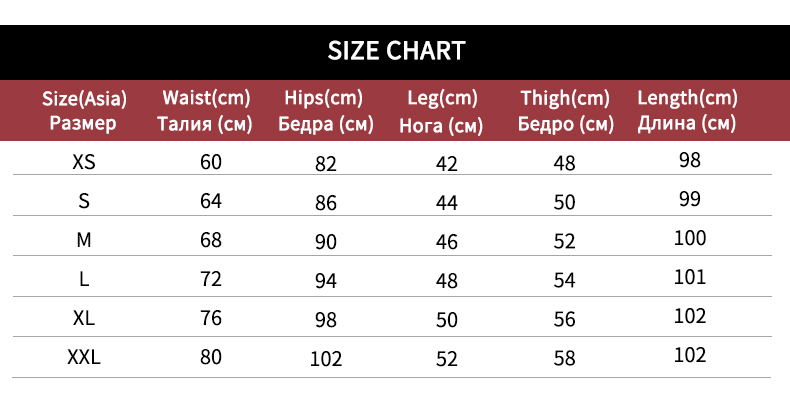
Task: Select the S size row label
Action: 84,200
